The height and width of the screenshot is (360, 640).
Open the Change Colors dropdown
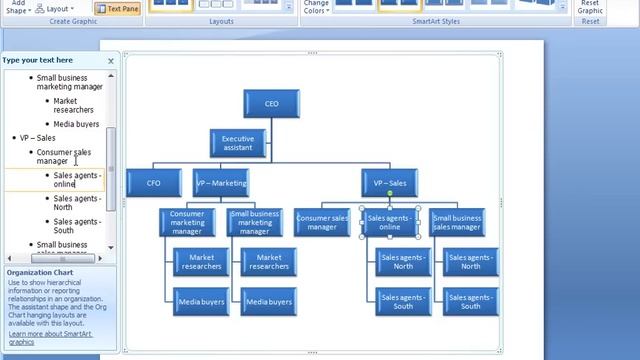pos(316,7)
